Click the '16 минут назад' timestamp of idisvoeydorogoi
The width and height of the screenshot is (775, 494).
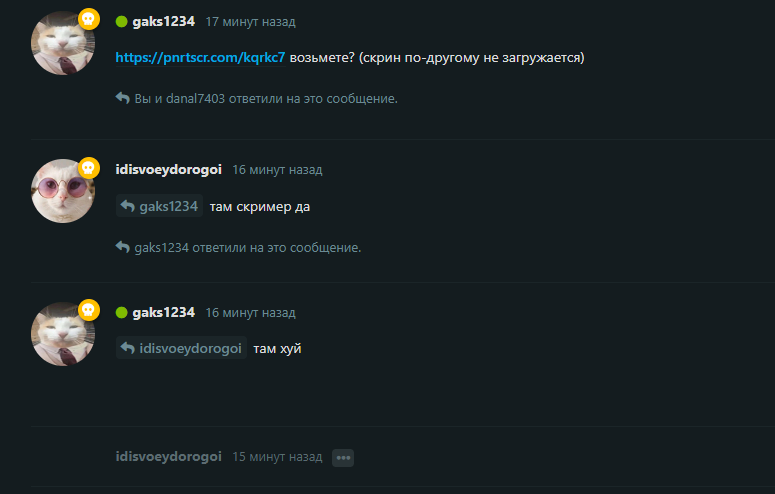pos(277,170)
